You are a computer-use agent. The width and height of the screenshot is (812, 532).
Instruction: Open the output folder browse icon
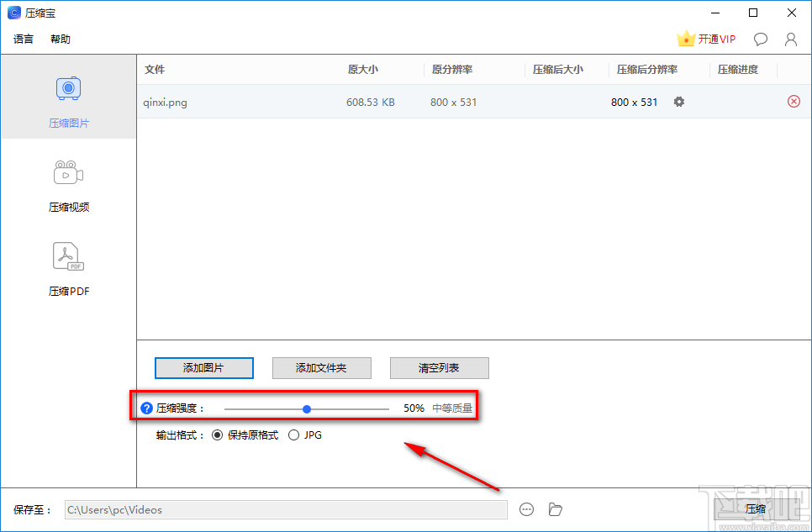click(x=555, y=508)
